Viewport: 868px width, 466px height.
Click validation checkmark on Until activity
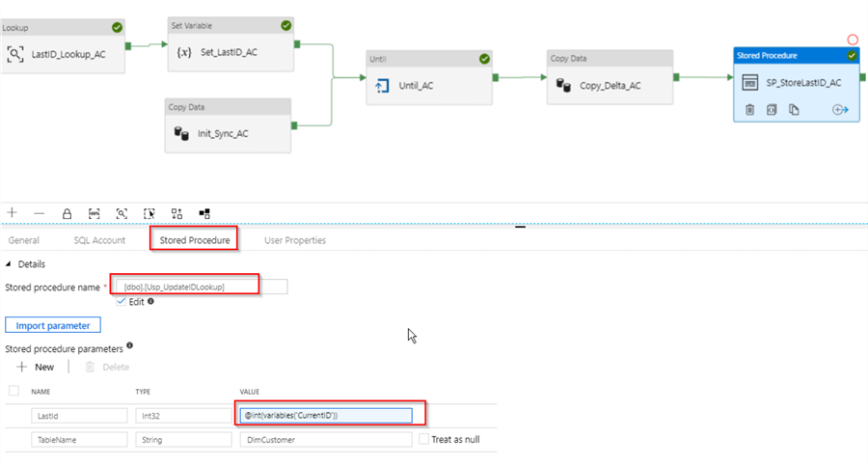click(x=484, y=59)
